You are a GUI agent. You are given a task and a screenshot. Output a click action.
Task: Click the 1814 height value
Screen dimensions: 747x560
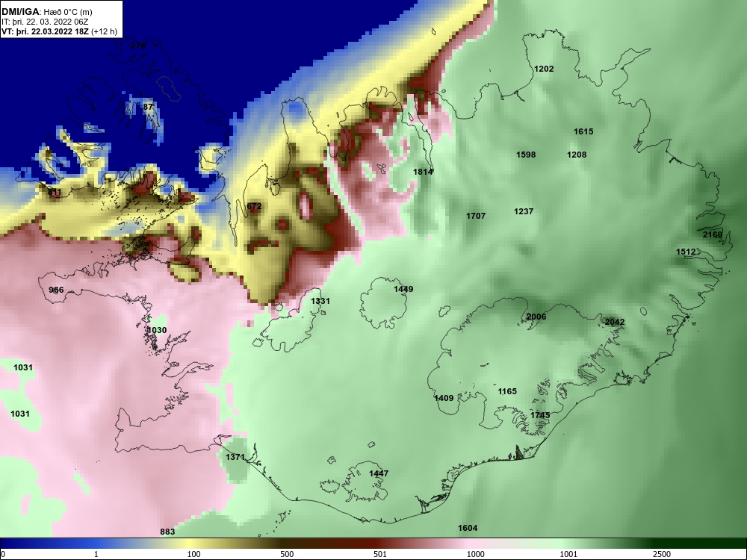tap(423, 172)
